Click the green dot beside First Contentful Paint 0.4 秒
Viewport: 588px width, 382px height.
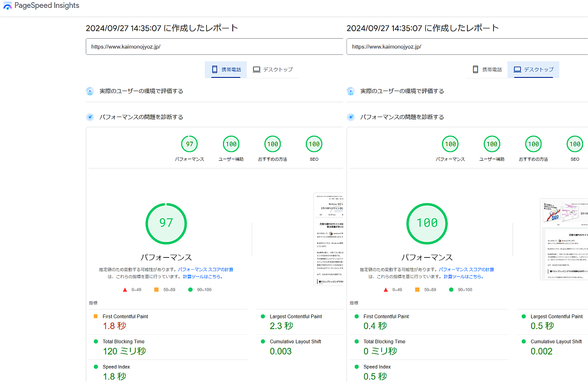[356, 316]
